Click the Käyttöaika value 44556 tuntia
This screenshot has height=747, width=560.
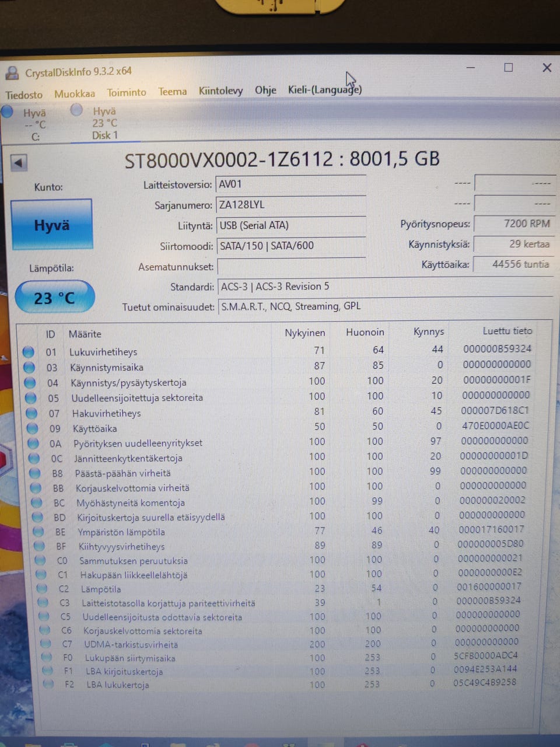click(513, 264)
